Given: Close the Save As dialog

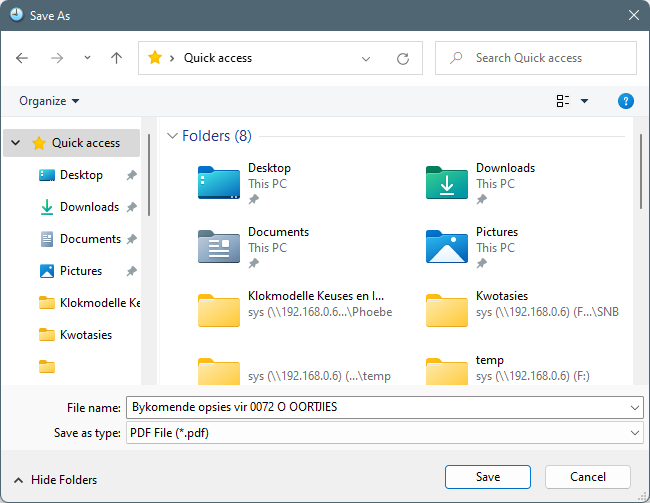Looking at the screenshot, I should coord(633,15).
